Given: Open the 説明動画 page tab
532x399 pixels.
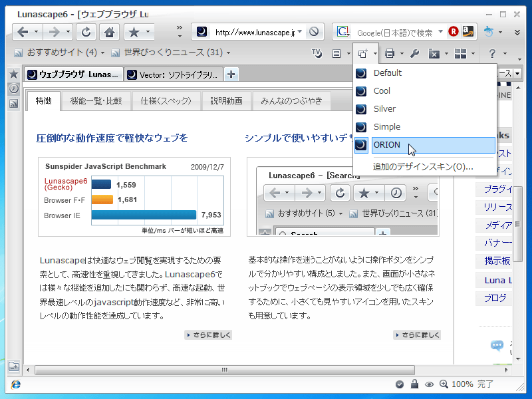Looking at the screenshot, I should tap(226, 101).
